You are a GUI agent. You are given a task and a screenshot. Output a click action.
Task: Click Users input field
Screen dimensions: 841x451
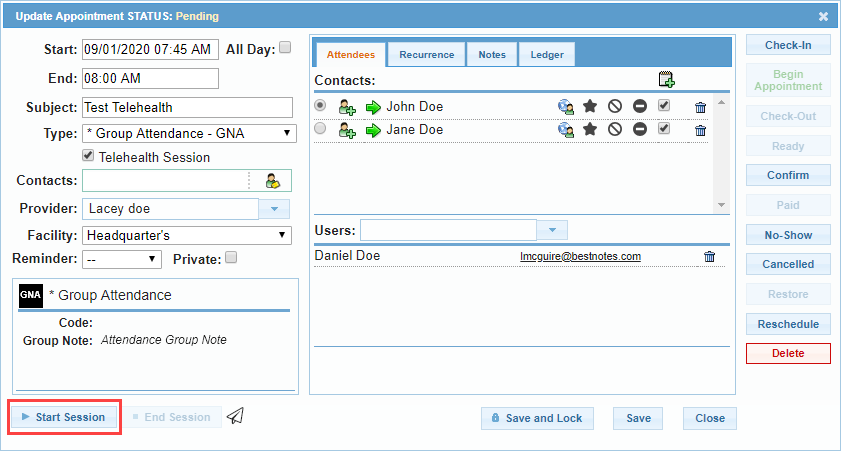448,230
